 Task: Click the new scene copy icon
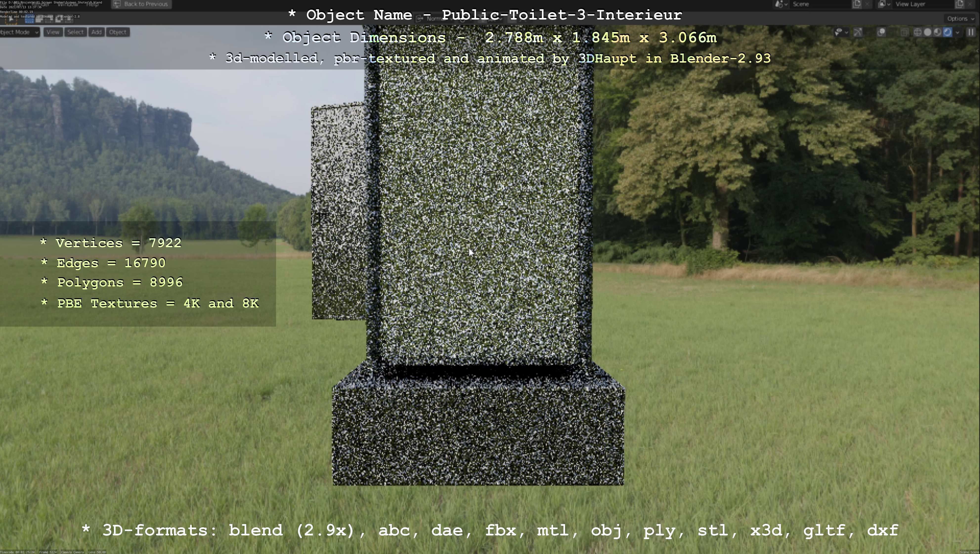pos(856,4)
